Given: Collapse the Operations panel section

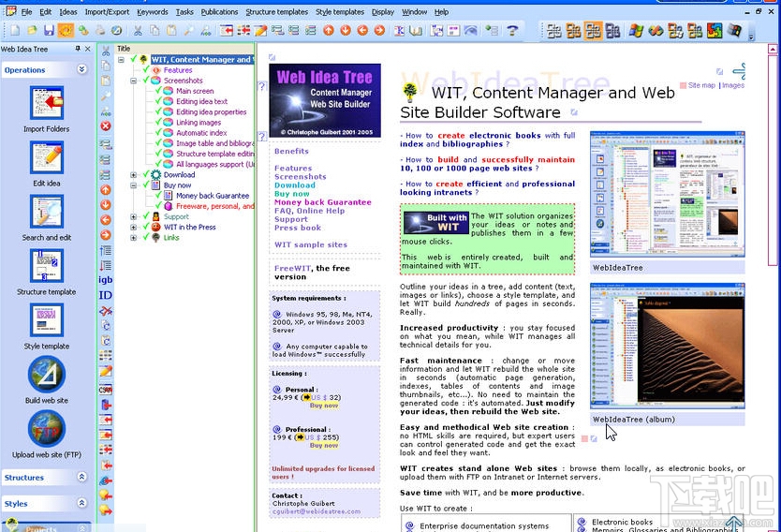Looking at the screenshot, I should (x=82, y=69).
